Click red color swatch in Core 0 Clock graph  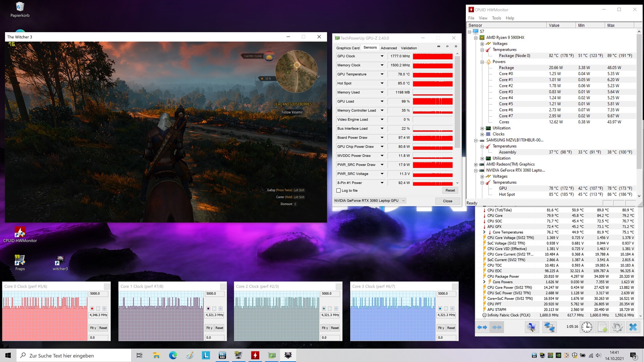(x=92, y=308)
